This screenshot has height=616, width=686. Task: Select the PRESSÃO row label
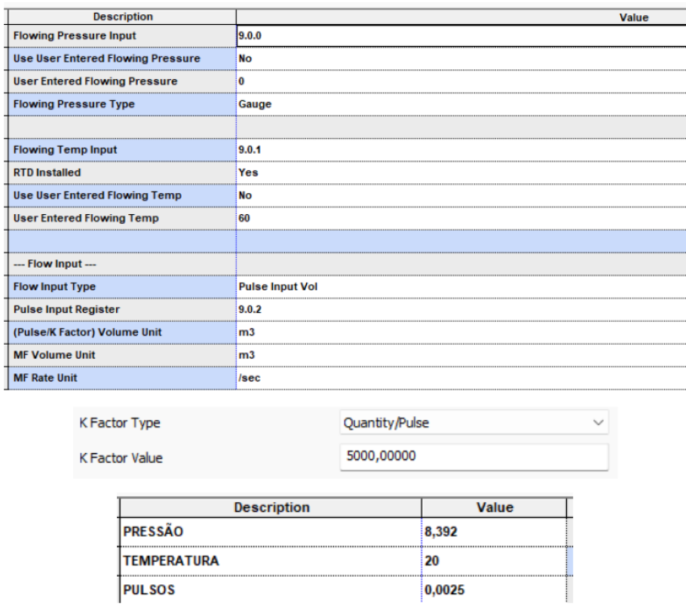click(x=153, y=532)
